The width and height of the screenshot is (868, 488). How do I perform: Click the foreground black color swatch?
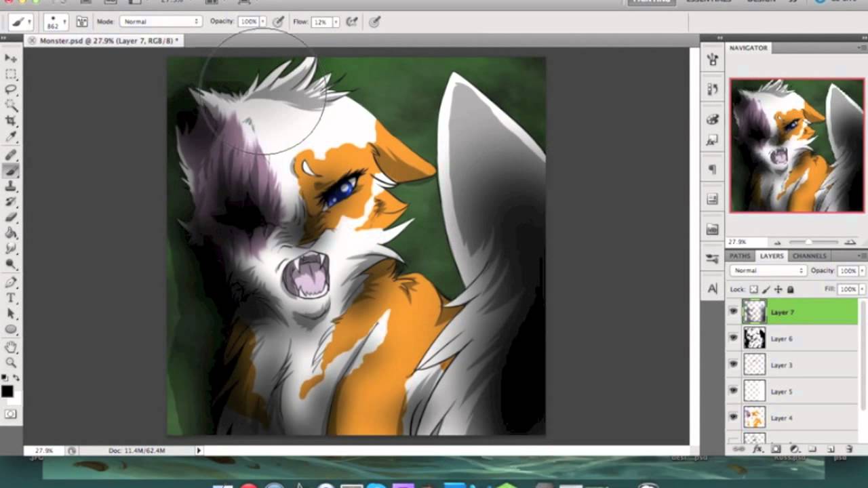pos(7,391)
